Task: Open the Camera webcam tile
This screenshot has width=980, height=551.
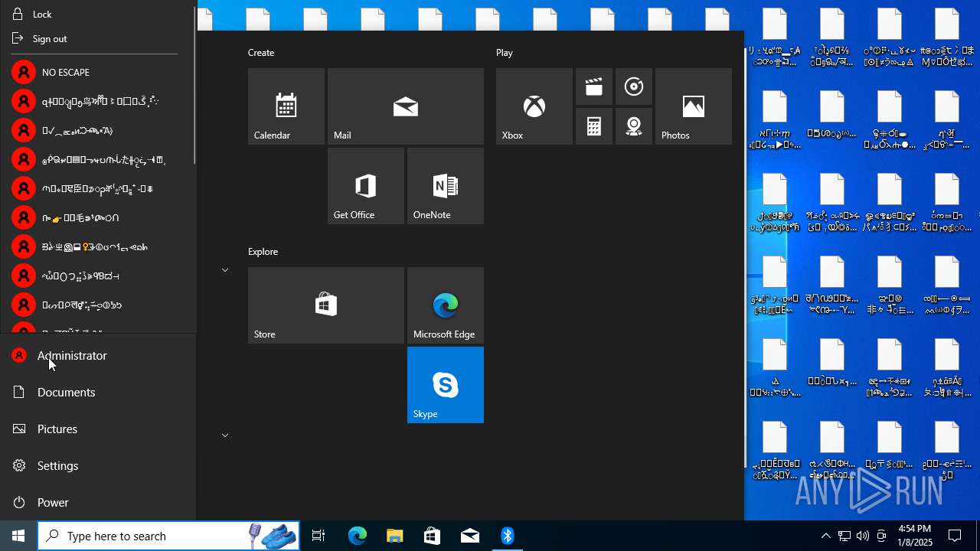Action: 634,126
